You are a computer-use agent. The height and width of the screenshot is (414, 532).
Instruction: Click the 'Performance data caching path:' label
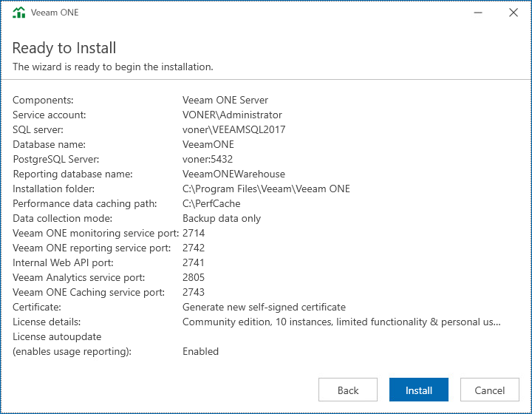85,203
